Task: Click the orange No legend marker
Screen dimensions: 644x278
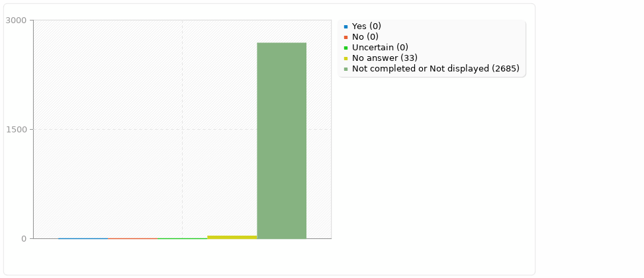Action: [345, 37]
